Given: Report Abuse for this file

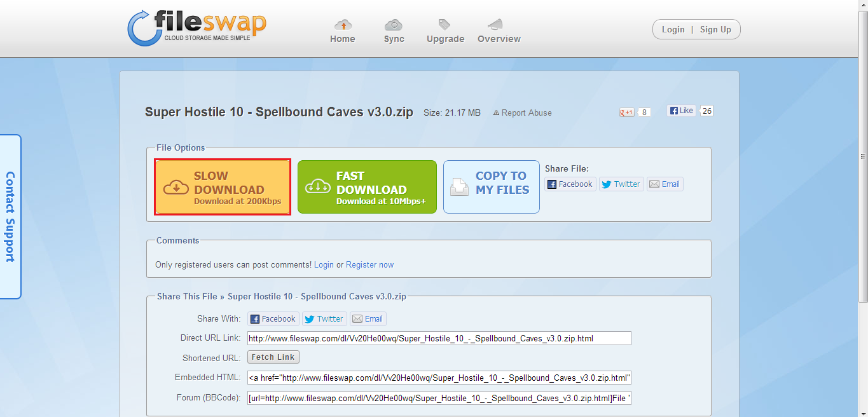Looking at the screenshot, I should tap(522, 113).
